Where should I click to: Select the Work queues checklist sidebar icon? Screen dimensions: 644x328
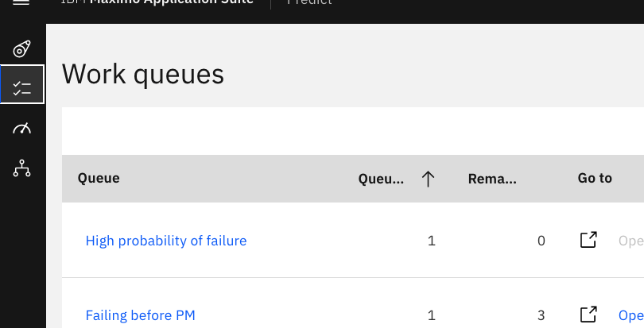pyautogui.click(x=21, y=84)
